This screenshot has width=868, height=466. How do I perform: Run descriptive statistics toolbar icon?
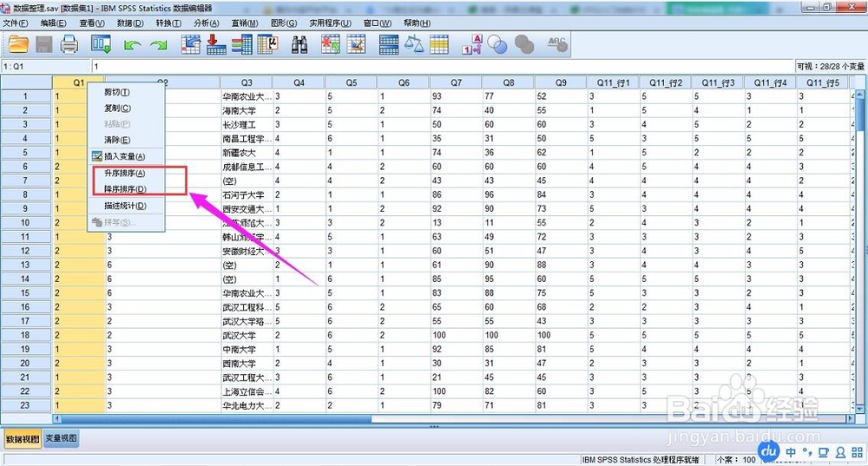tap(268, 44)
